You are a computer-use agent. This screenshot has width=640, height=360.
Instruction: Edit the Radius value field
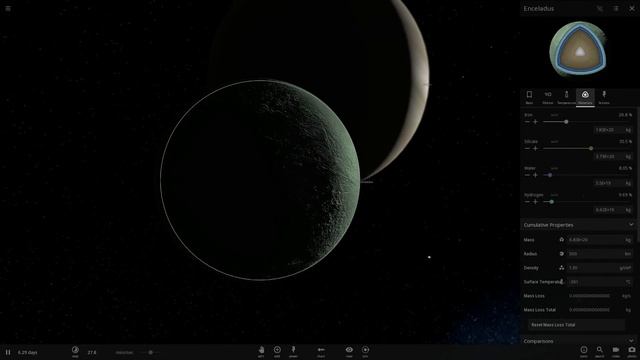(x=599, y=254)
